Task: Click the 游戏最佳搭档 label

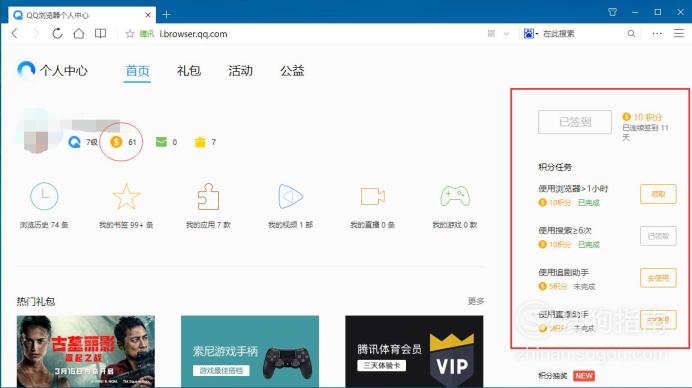Action: point(221,371)
